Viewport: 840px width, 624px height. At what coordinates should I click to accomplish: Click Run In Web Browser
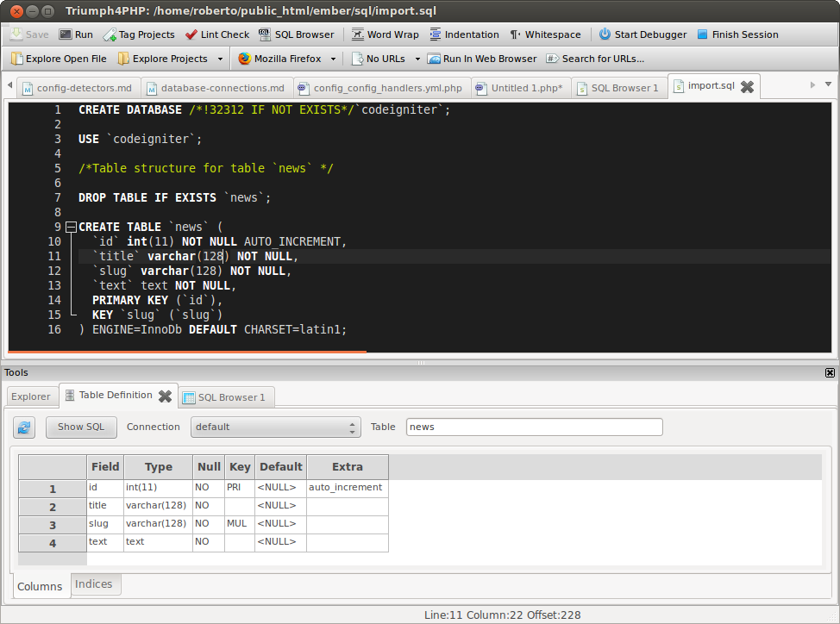(x=481, y=59)
